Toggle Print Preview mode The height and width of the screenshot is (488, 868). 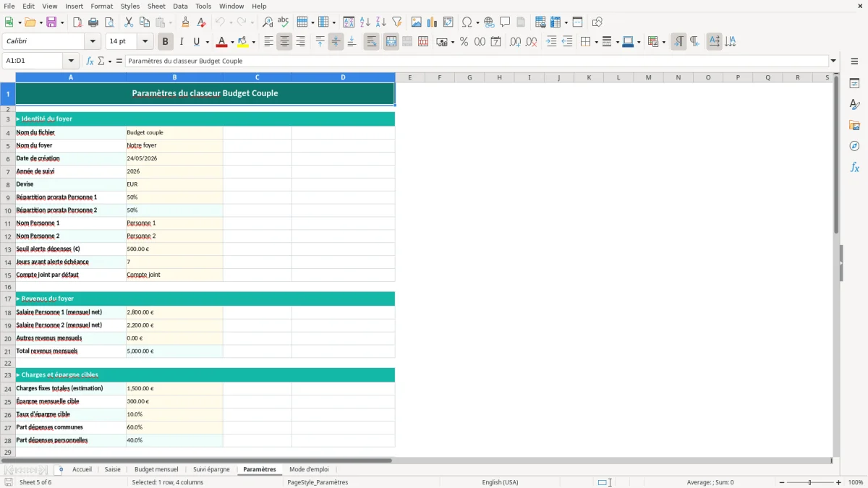coord(109,22)
